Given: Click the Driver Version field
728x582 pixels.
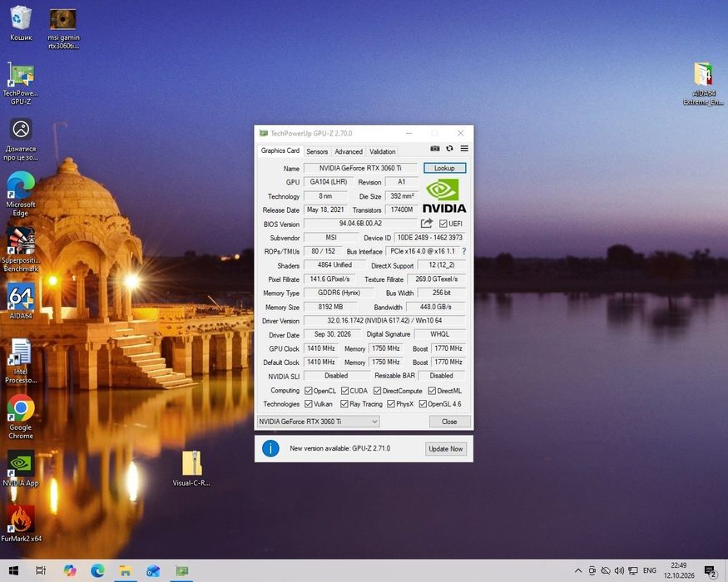Looking at the screenshot, I should [x=384, y=321].
